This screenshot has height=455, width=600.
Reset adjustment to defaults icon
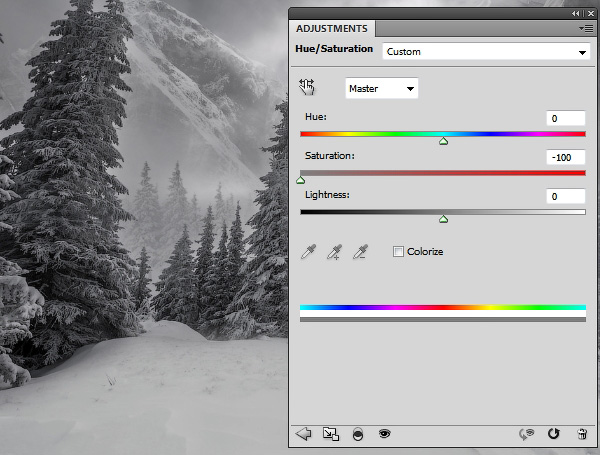(x=553, y=434)
